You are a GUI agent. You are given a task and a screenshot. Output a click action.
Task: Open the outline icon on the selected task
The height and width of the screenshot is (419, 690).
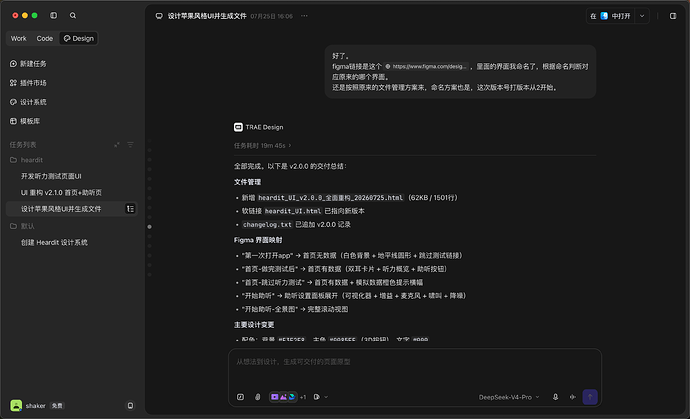[x=130, y=209]
